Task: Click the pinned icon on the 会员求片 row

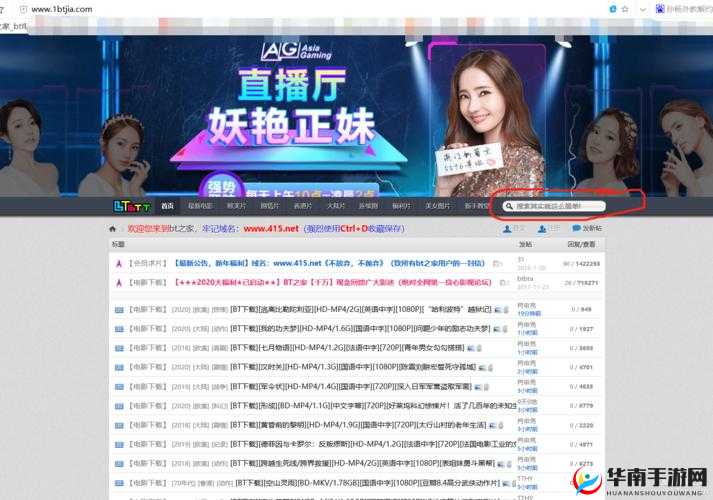Action: pos(116,264)
